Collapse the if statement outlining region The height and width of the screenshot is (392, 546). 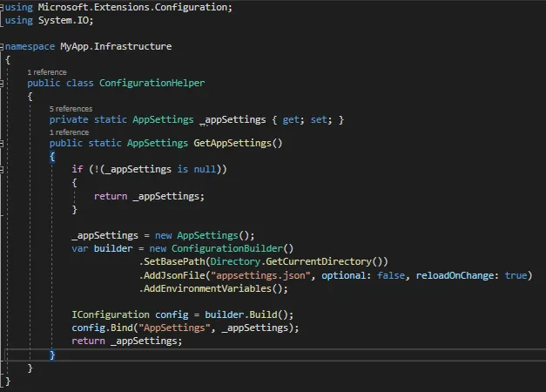pos(2,170)
